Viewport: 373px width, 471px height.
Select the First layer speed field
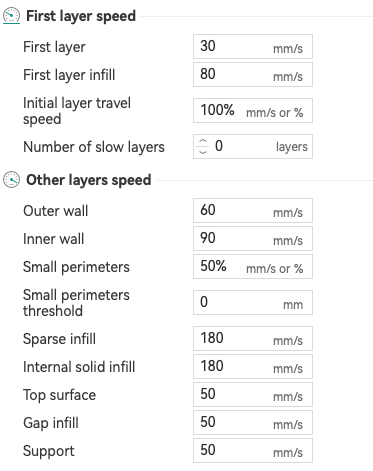(253, 46)
